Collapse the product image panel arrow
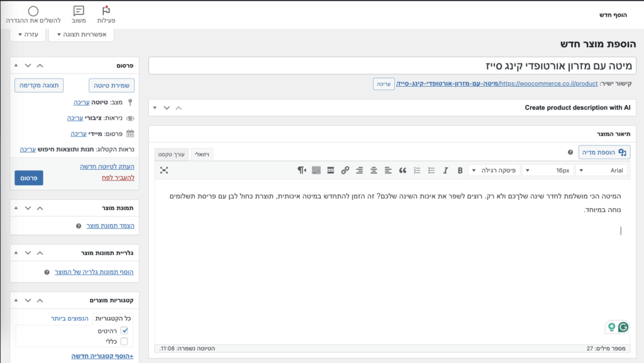Image resolution: width=644 pixels, height=363 pixels. 16,208
